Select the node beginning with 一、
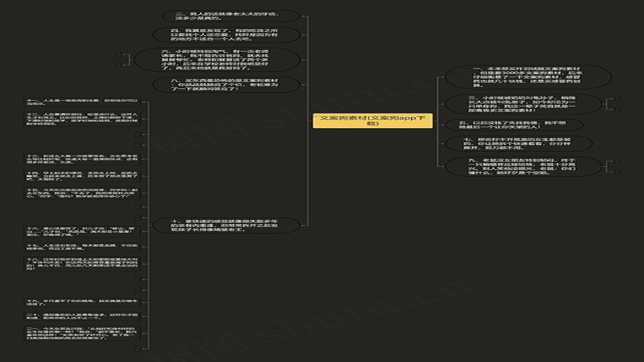The width and height of the screenshot is (644, 362). tap(528, 77)
